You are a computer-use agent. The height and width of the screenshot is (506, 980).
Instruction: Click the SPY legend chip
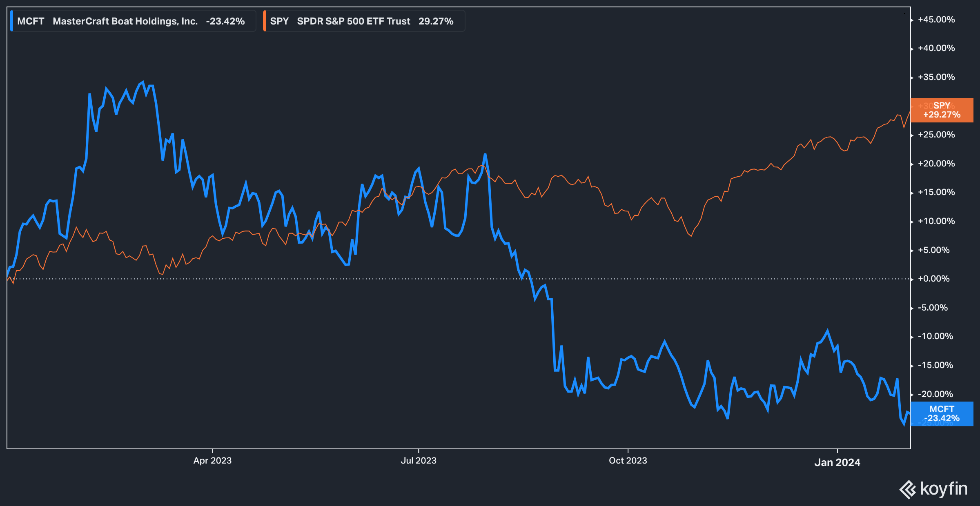pyautogui.click(x=279, y=21)
